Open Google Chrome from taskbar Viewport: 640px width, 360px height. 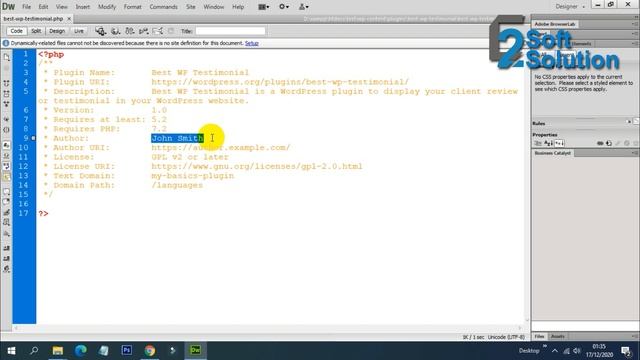click(150, 350)
